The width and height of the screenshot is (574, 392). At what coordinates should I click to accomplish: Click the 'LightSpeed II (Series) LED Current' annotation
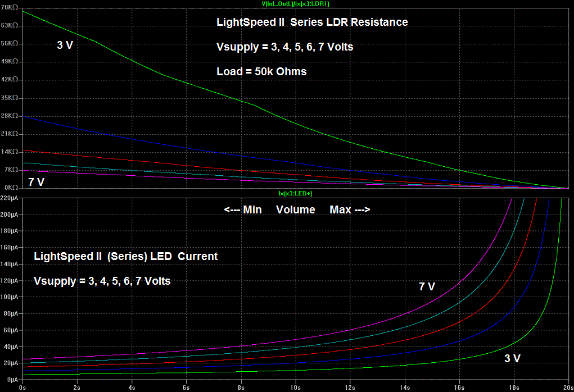[x=125, y=256]
